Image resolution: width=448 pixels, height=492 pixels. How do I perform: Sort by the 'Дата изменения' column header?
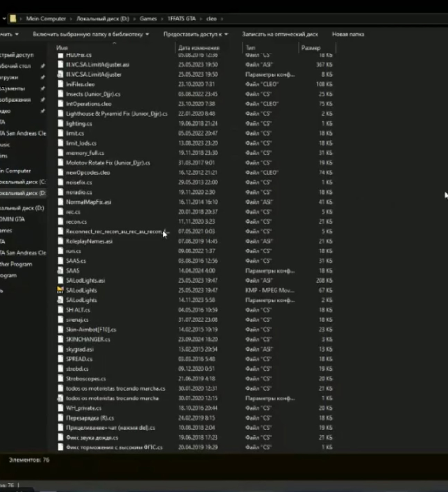tap(199, 48)
